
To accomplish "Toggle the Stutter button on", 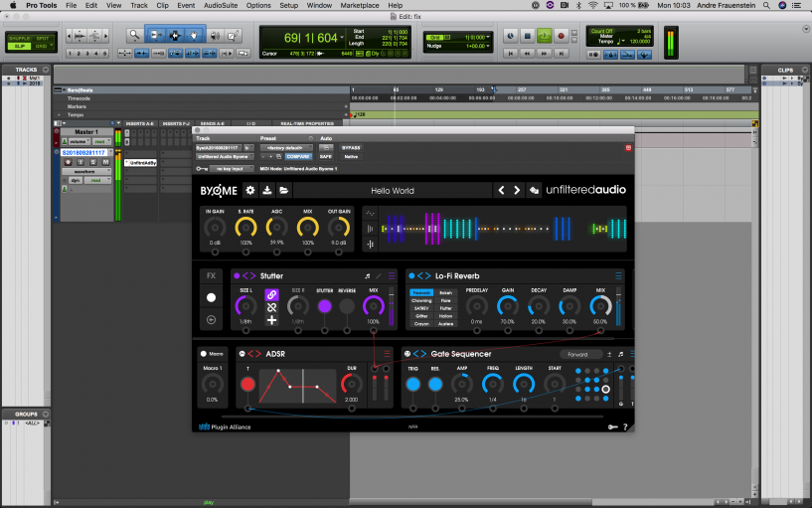I will pos(324,307).
